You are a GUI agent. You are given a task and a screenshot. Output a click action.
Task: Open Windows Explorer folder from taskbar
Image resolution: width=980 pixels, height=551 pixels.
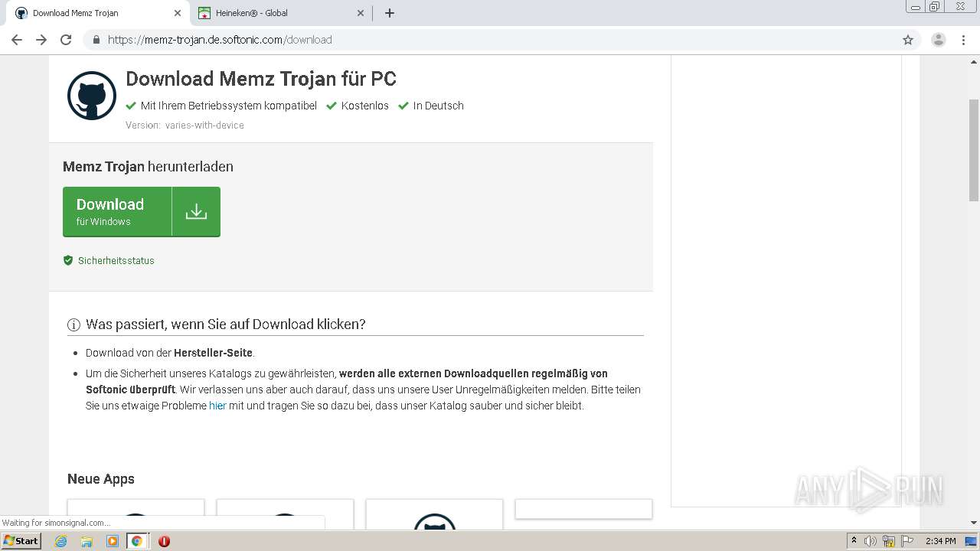tap(87, 541)
